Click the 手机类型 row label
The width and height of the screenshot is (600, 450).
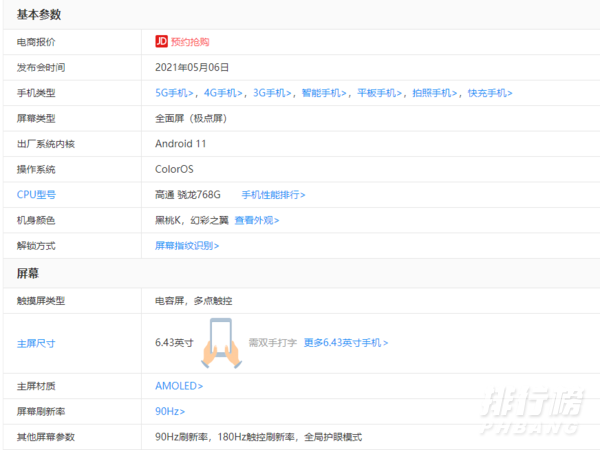[x=36, y=93]
